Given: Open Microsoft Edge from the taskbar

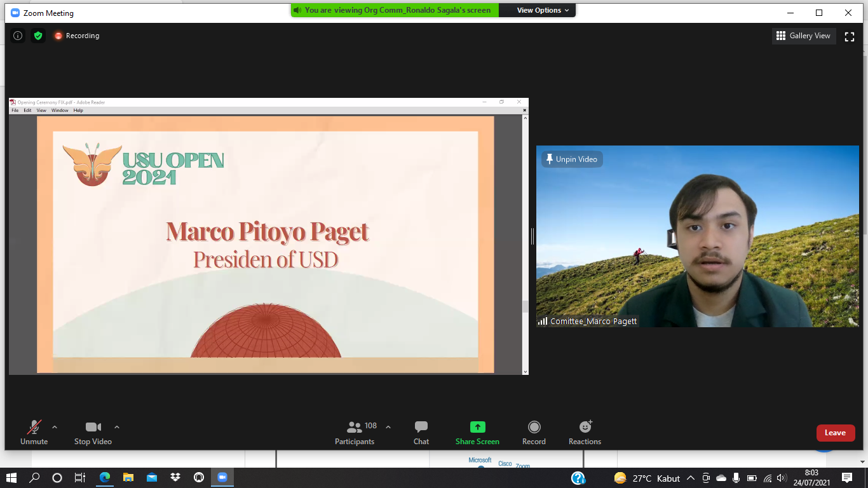Looking at the screenshot, I should [105, 478].
